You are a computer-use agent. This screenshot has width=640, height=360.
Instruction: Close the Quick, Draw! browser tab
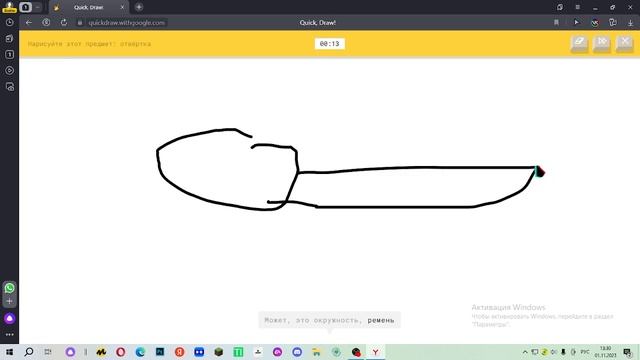coord(122,7)
